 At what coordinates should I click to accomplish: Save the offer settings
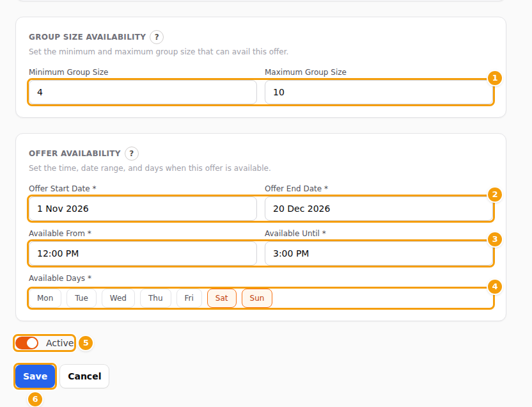tap(35, 376)
